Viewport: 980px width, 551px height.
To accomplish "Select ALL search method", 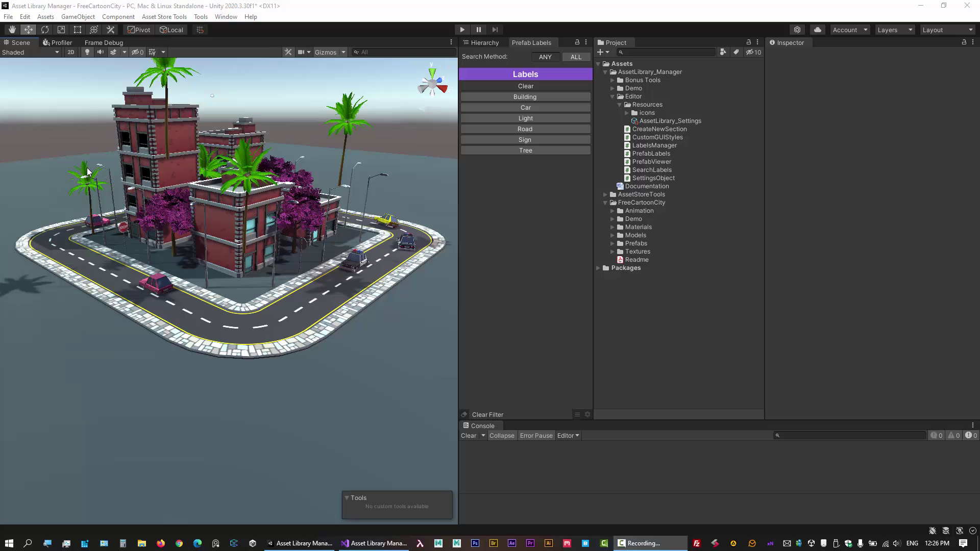I will (576, 57).
